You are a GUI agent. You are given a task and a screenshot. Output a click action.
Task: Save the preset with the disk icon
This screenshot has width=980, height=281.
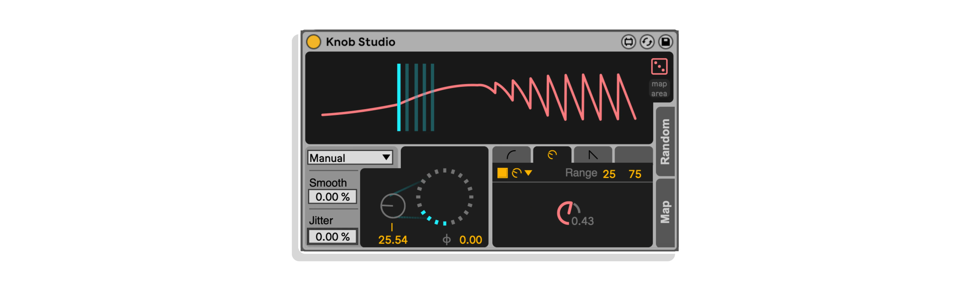click(x=665, y=42)
